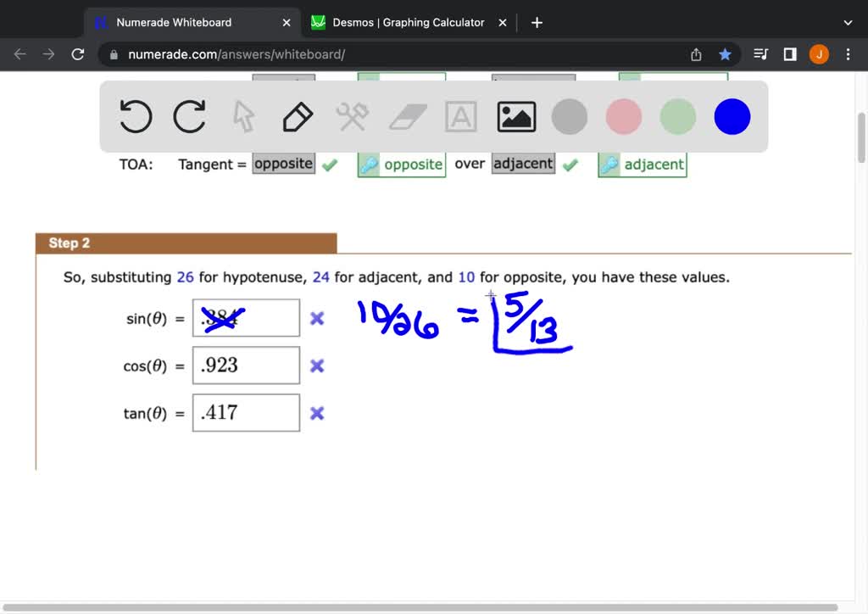Select the Numerade Whiteboard tab
This screenshot has width=868, height=614.
178,22
